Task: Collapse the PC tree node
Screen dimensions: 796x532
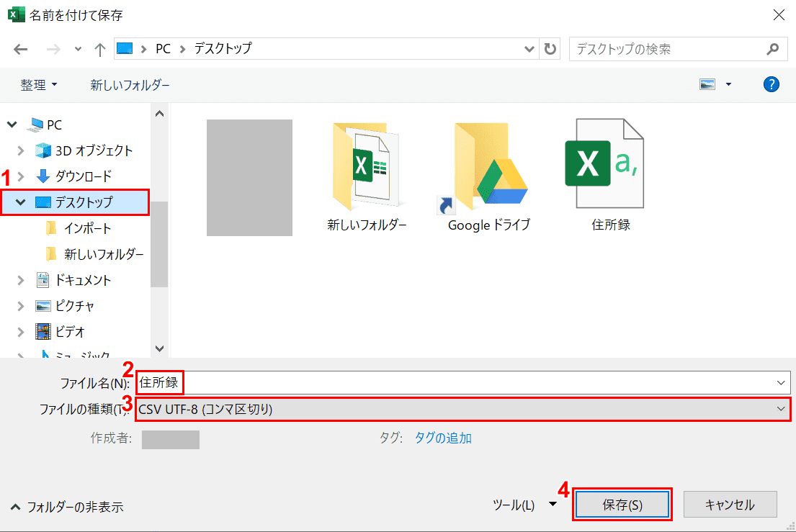Action: 12,125
